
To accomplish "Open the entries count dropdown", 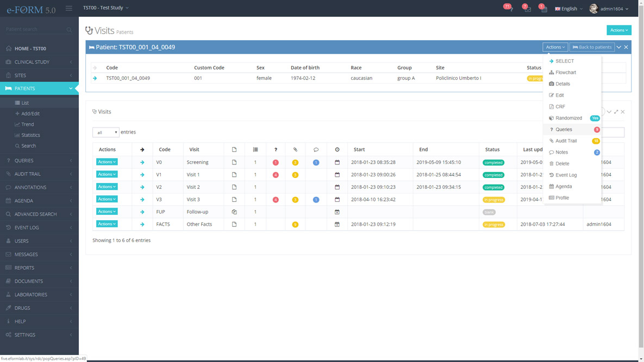I will (106, 132).
